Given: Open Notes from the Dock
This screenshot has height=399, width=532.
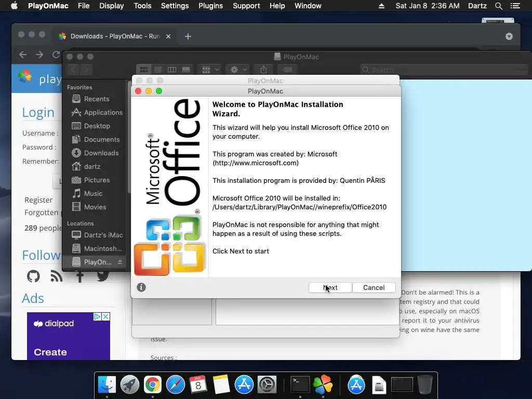Looking at the screenshot, I should (x=221, y=385).
